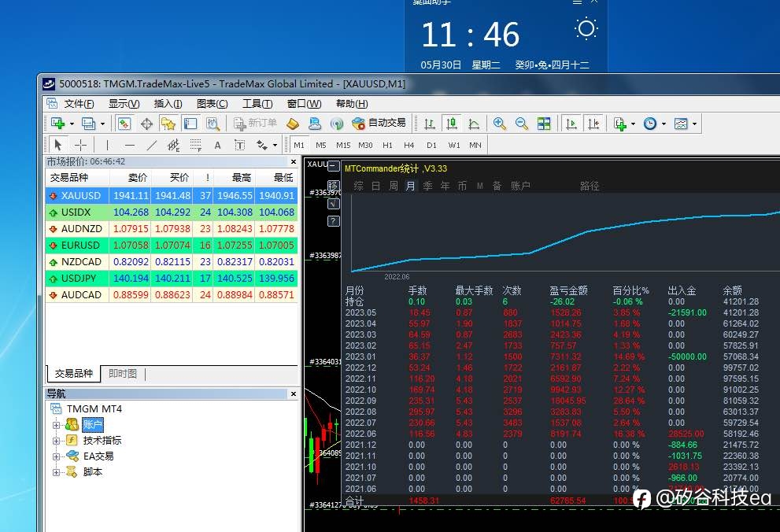Viewport: 780px width, 532px height.
Task: Select the 日 daily statistics tab
Action: [376, 186]
